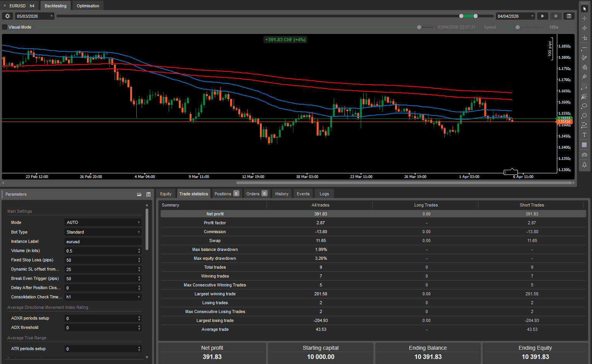The height and width of the screenshot is (364, 592).
Task: Click the Max equity drawdown 3.26% value
Action: (321, 258)
